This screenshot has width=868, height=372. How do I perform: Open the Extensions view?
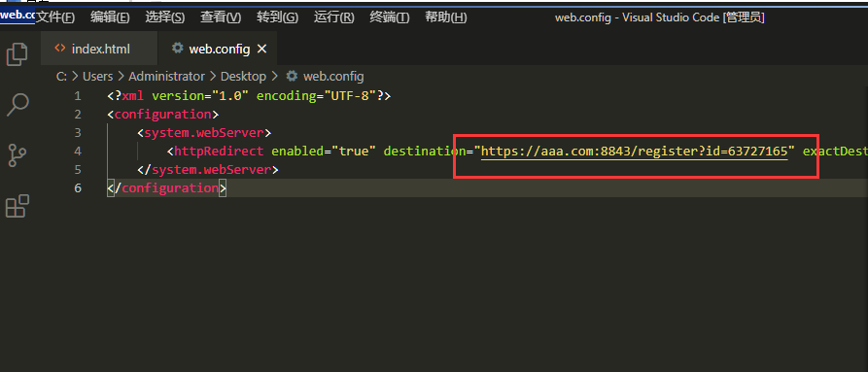pos(17,206)
